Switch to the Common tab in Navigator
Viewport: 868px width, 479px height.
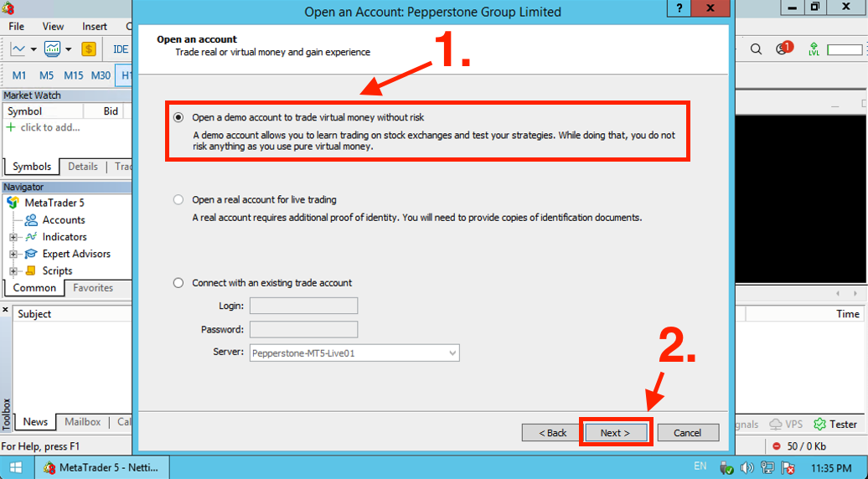(34, 287)
